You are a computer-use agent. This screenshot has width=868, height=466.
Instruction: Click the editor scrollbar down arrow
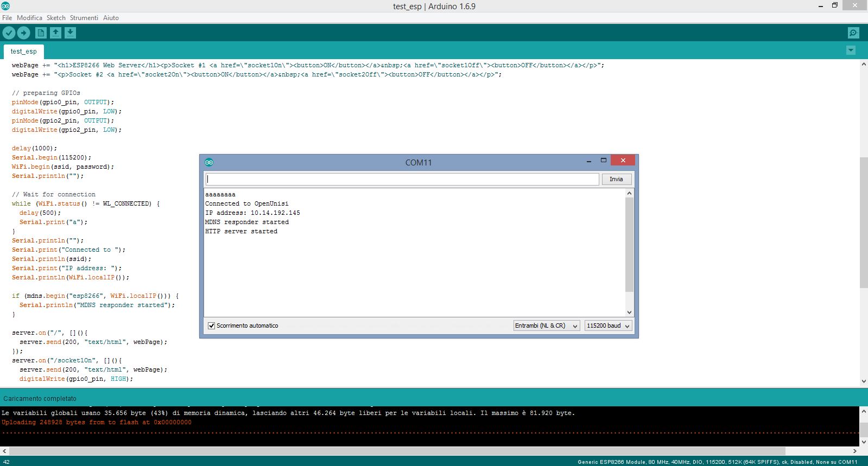(x=863, y=381)
